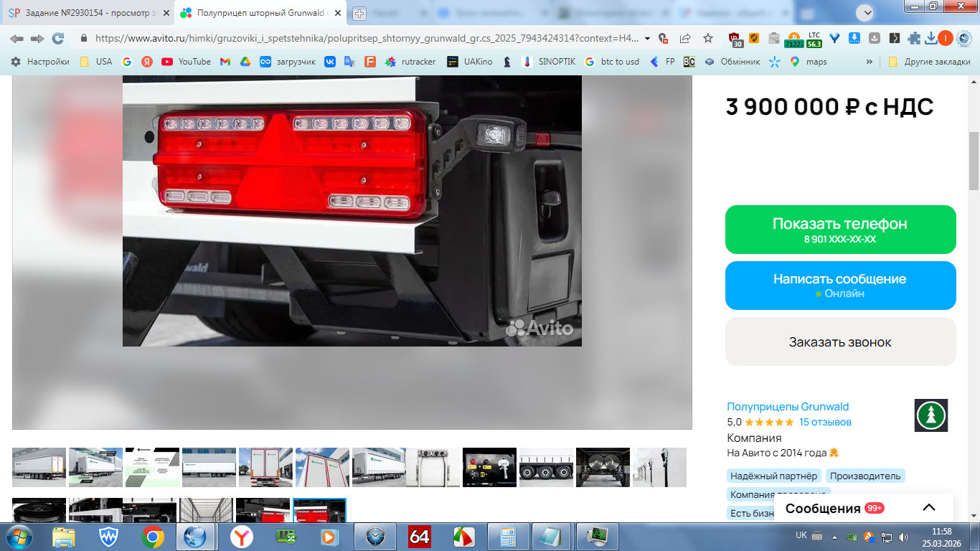The width and height of the screenshot is (980, 551).
Task: Click the address bar URL field
Action: (x=366, y=39)
